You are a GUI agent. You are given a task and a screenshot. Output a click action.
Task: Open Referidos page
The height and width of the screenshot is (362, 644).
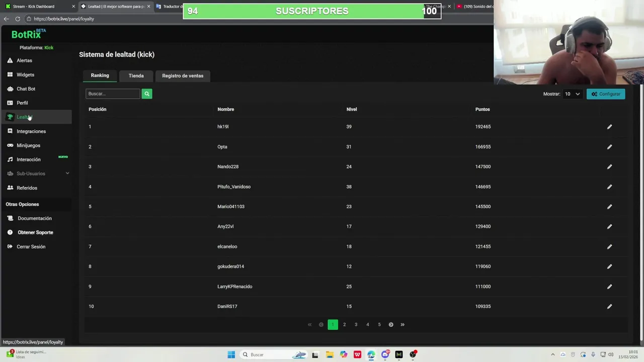(27, 188)
